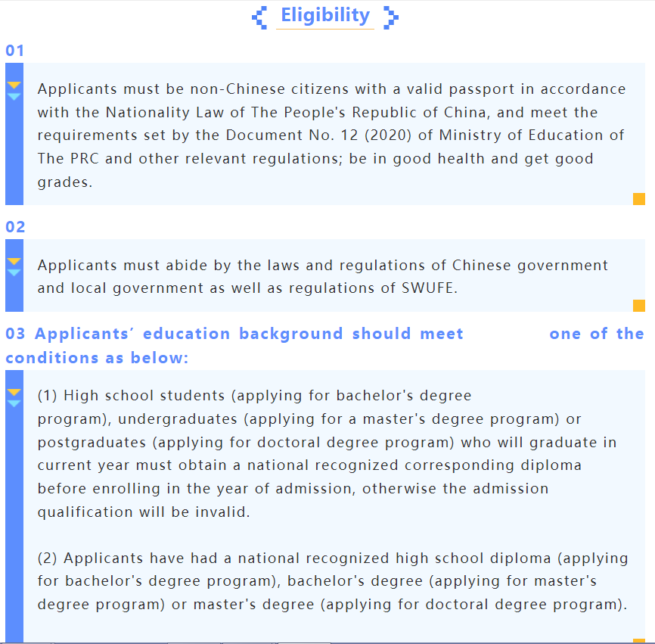Click the double-arrow icon in section 02
Image resolution: width=655 pixels, height=644 pixels.
coord(14,267)
